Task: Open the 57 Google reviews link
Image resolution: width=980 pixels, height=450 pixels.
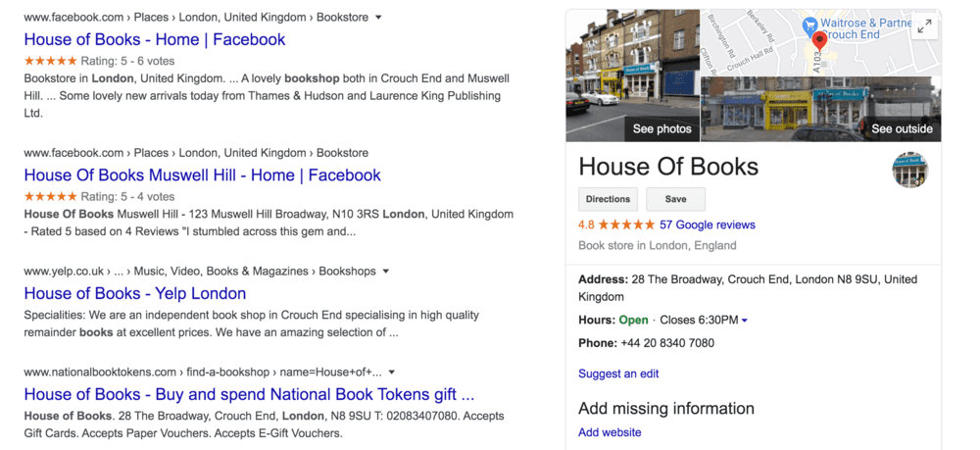Action: 708,225
